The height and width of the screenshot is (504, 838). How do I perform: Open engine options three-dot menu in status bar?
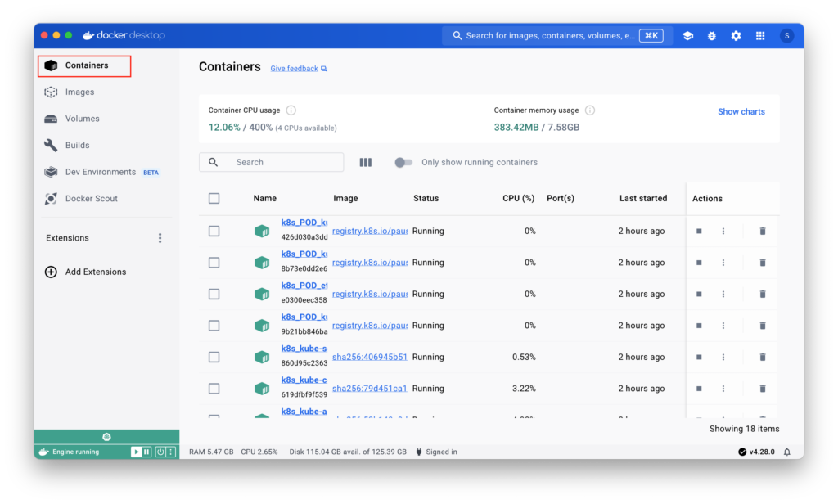point(171,452)
